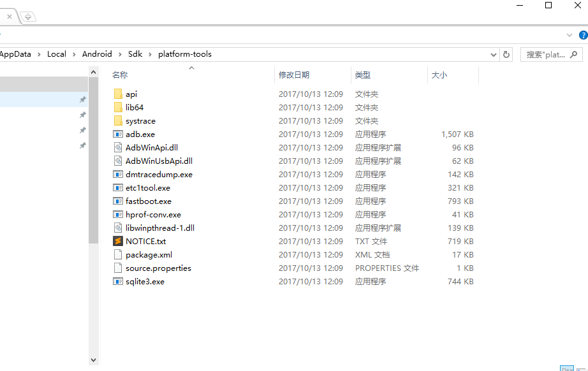This screenshot has width=588, height=371.
Task: Expand the arrow after Sdk in path
Action: 150,54
